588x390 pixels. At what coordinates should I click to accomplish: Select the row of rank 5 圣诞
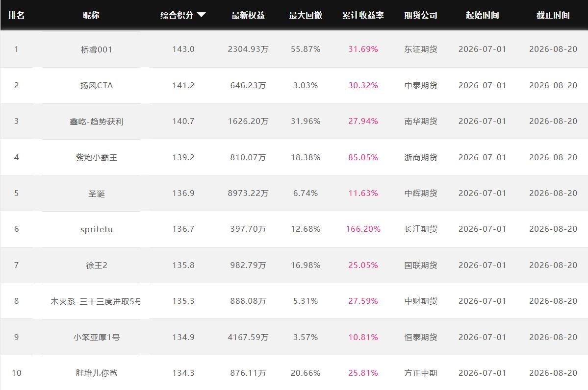pyautogui.click(x=294, y=194)
